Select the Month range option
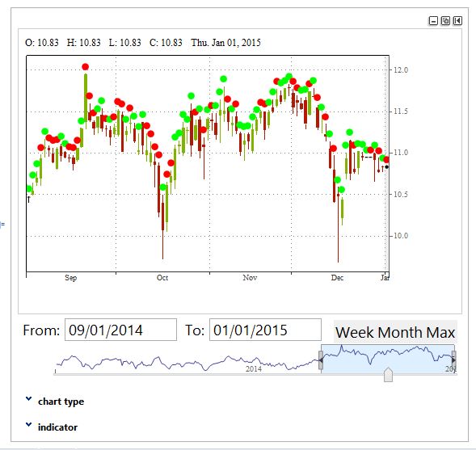Viewport: 476px width, 450px height. pos(400,332)
